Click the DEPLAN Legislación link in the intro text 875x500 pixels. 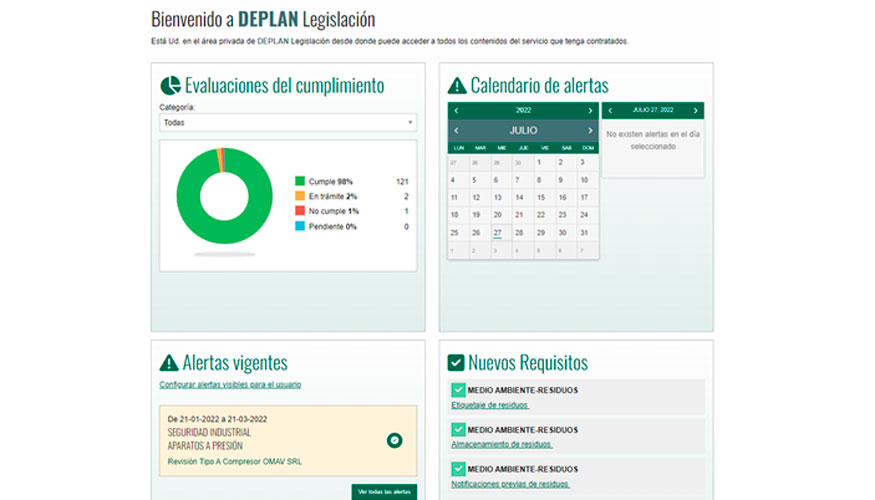click(x=293, y=41)
